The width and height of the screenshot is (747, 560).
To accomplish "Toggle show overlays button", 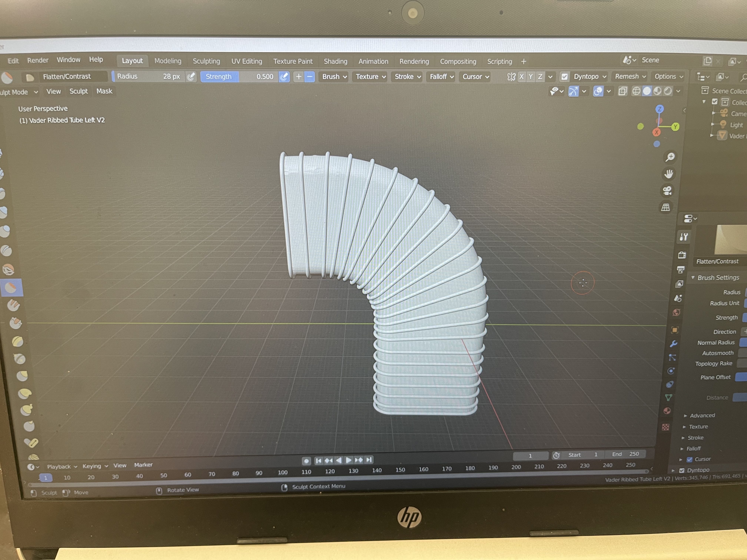I will click(598, 91).
